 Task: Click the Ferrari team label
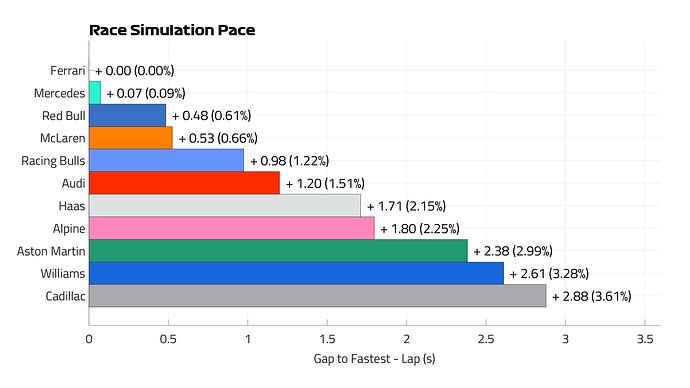click(x=67, y=70)
